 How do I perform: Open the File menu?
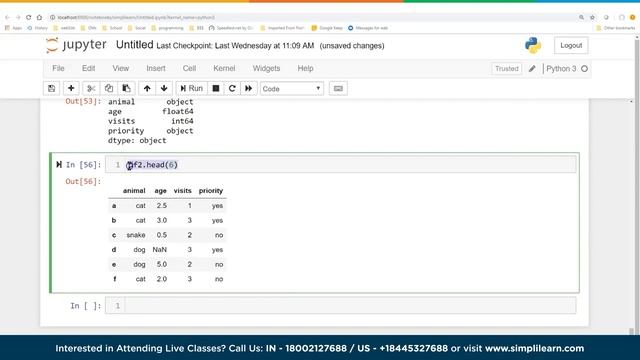click(58, 68)
